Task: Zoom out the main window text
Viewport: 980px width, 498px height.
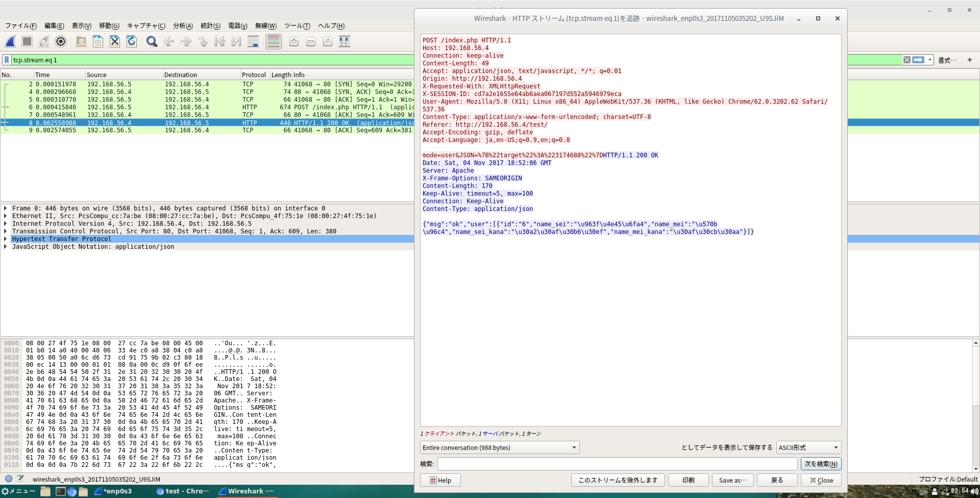Action: [311, 42]
